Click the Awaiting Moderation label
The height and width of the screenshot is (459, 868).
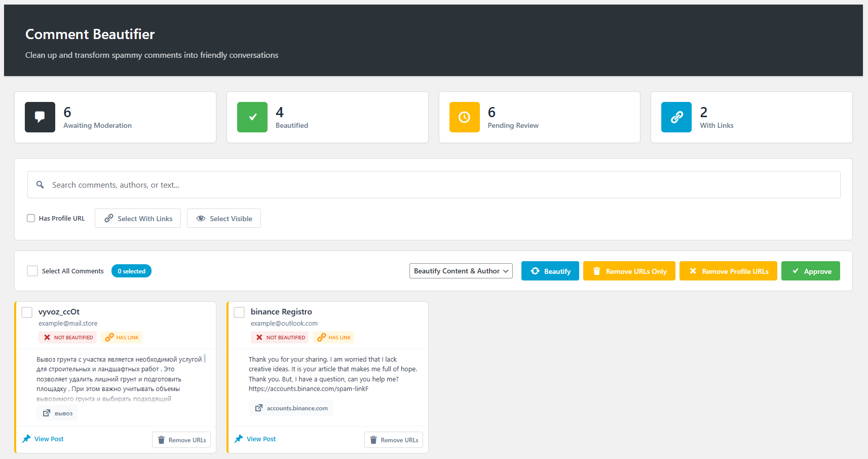pos(97,125)
